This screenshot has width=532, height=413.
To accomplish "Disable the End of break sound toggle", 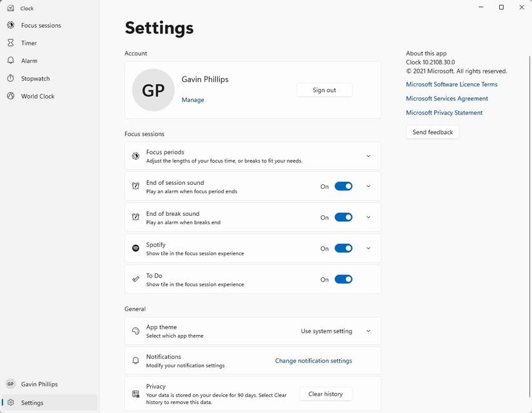I will point(343,218).
